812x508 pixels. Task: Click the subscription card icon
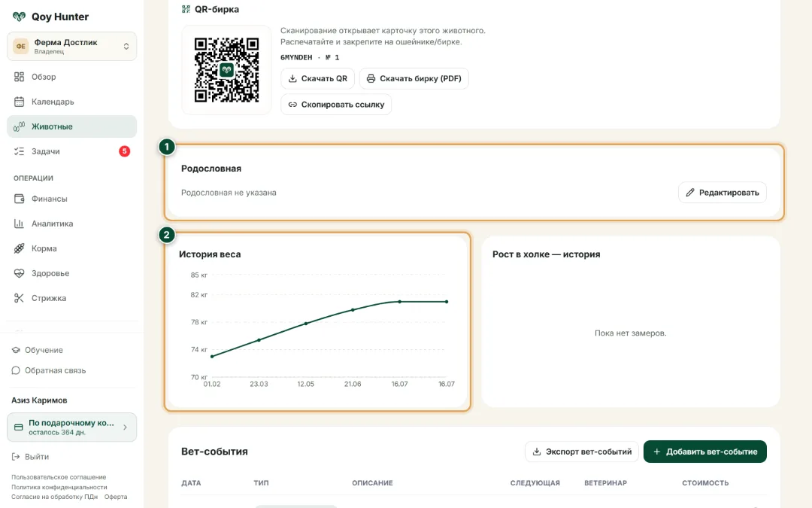coord(19,427)
